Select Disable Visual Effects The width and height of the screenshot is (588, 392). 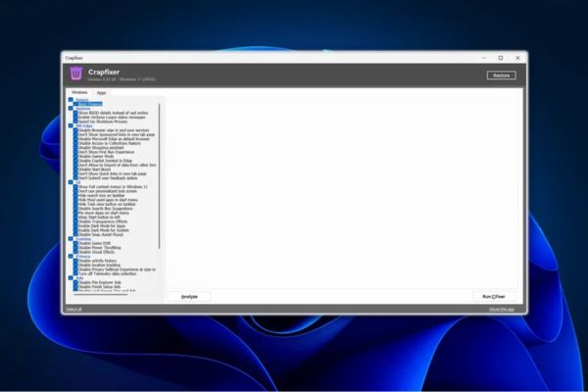(x=96, y=252)
